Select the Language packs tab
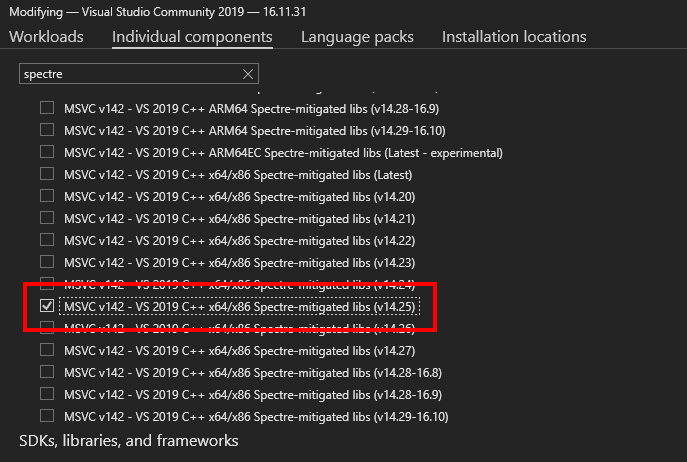 (357, 37)
